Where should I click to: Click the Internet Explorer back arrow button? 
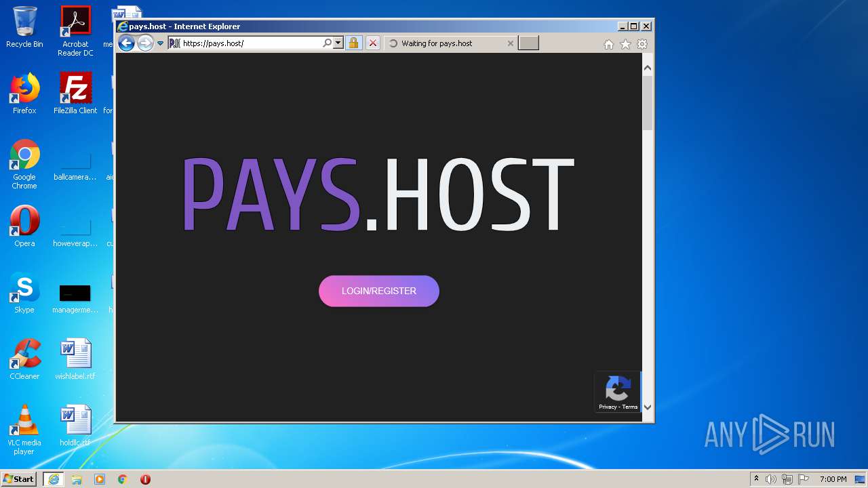coord(126,43)
